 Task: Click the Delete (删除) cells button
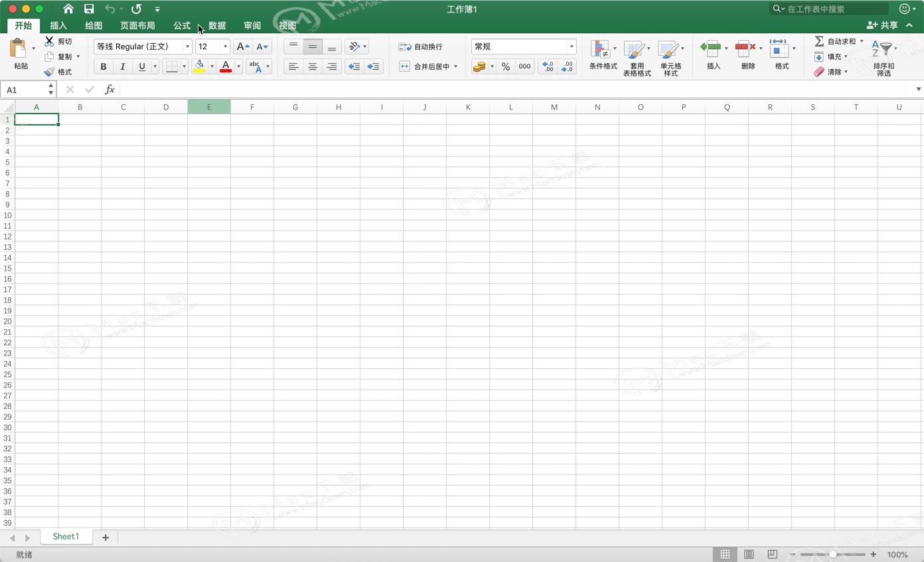pyautogui.click(x=748, y=56)
